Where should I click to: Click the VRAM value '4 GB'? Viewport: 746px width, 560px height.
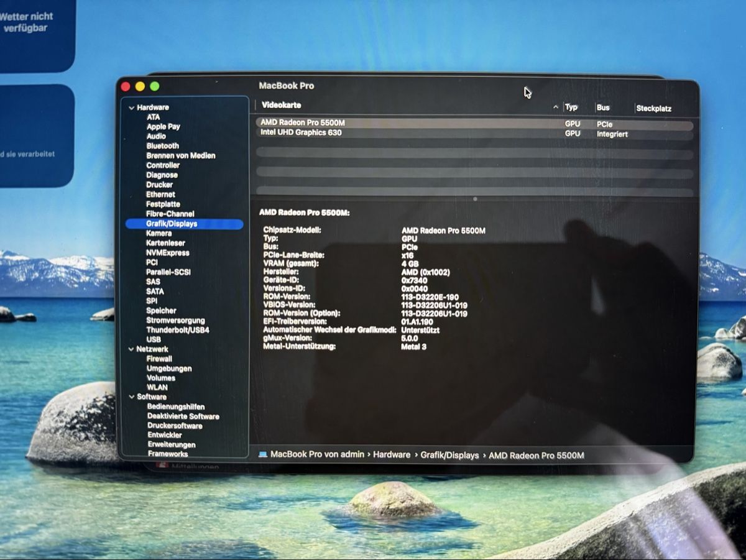[410, 264]
